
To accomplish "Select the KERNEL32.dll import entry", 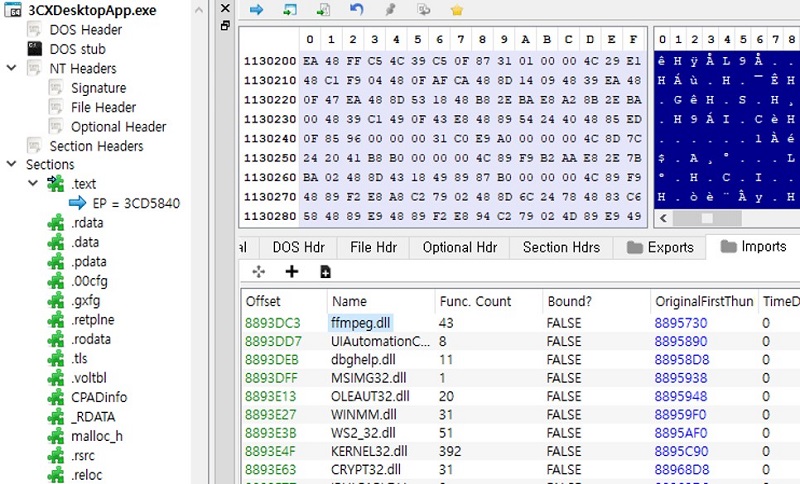I will point(369,451).
